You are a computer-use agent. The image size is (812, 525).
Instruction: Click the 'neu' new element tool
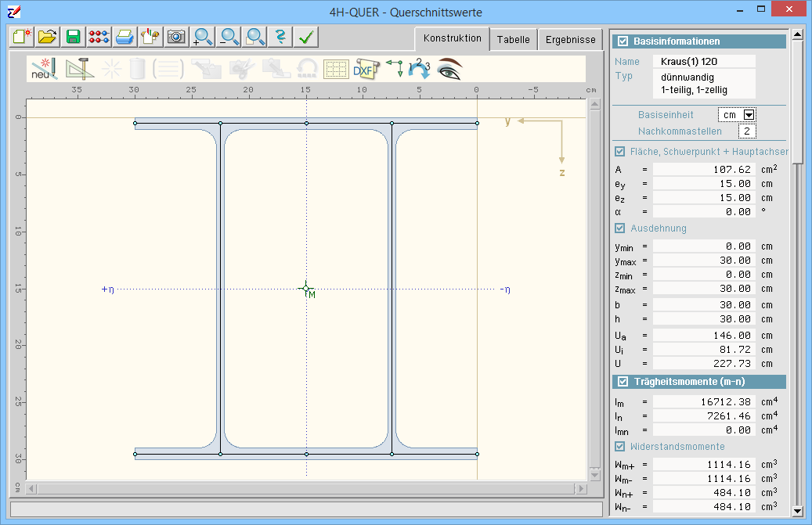click(42, 69)
